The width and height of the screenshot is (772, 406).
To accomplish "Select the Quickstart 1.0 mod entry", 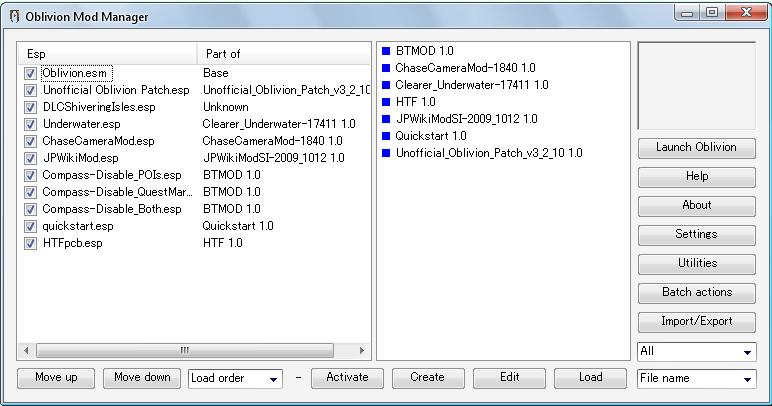I will click(431, 136).
